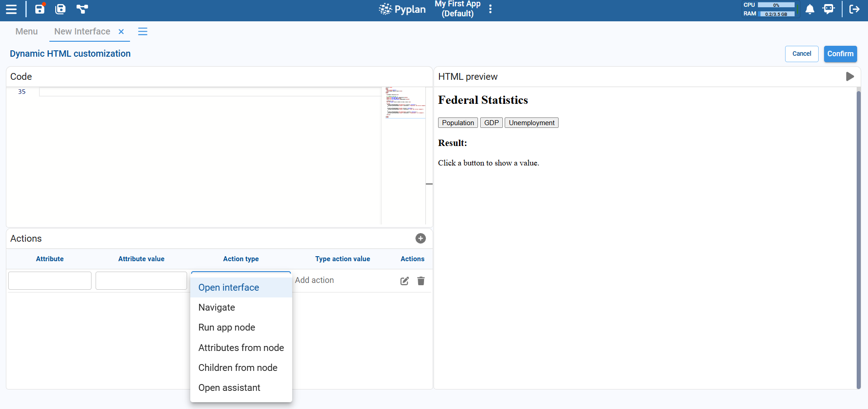Select 'Run app node' from dropdown
The height and width of the screenshot is (409, 868).
(x=227, y=327)
